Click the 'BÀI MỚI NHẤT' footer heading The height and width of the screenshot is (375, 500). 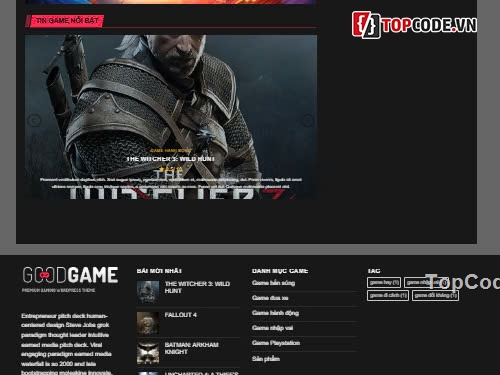click(x=159, y=271)
